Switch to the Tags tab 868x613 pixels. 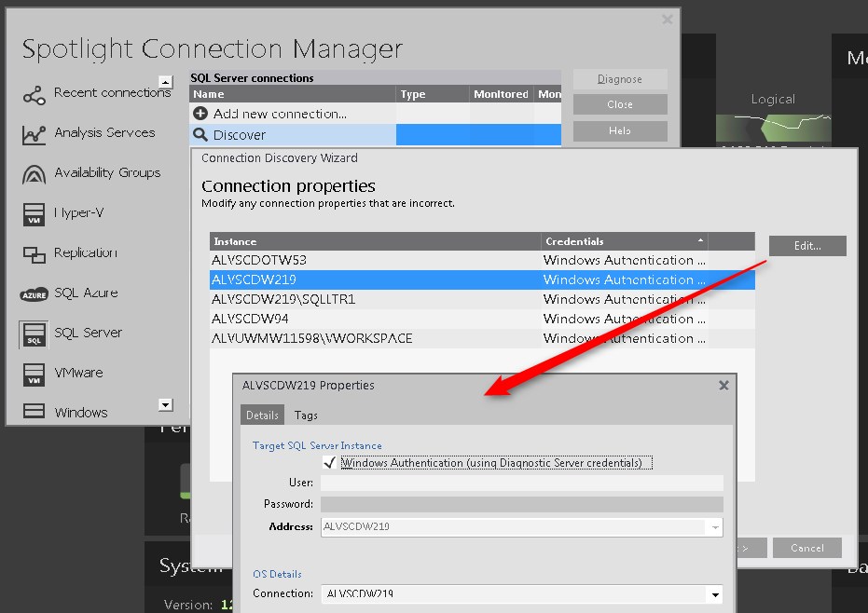(x=306, y=415)
